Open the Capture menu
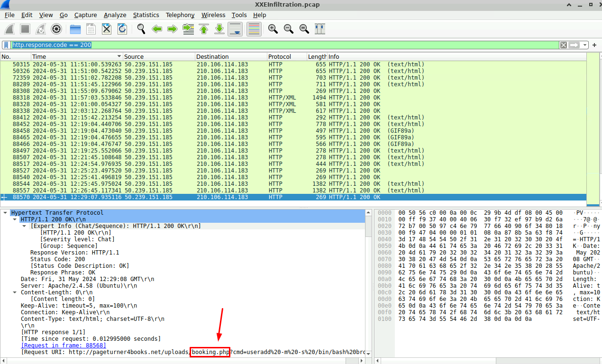Screen dimensions: 602x364 [85, 15]
